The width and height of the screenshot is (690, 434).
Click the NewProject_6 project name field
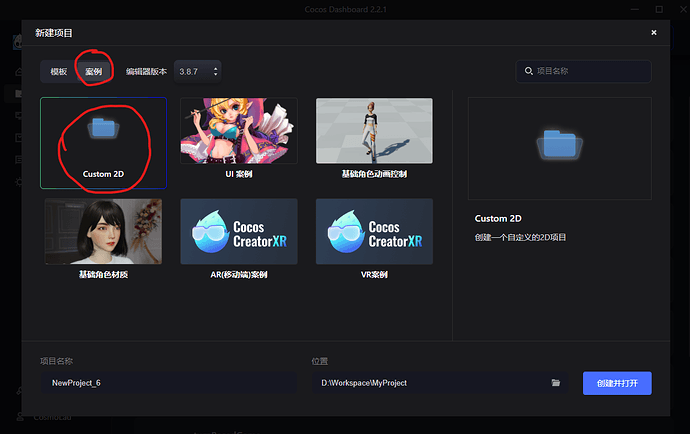pos(169,383)
